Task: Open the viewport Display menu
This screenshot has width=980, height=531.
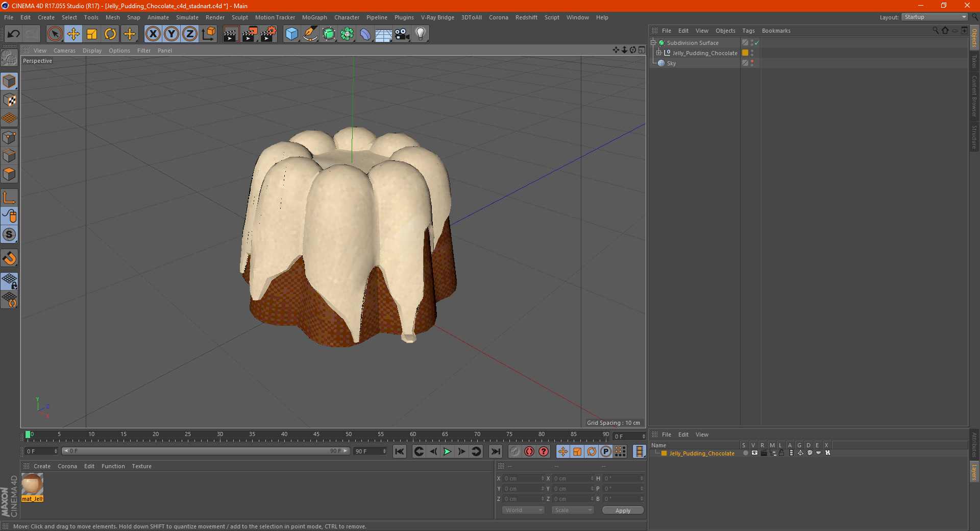Action: (92, 51)
